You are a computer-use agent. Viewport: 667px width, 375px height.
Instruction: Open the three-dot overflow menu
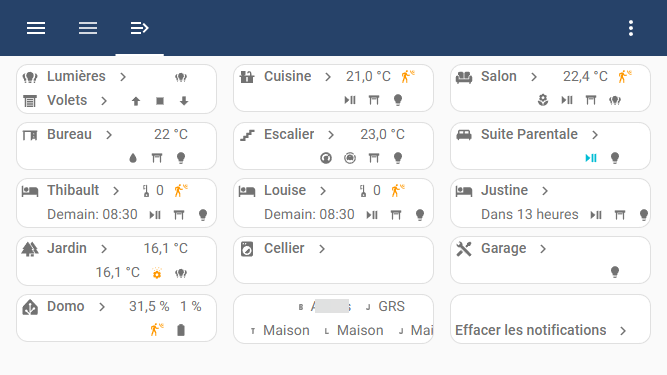click(631, 28)
